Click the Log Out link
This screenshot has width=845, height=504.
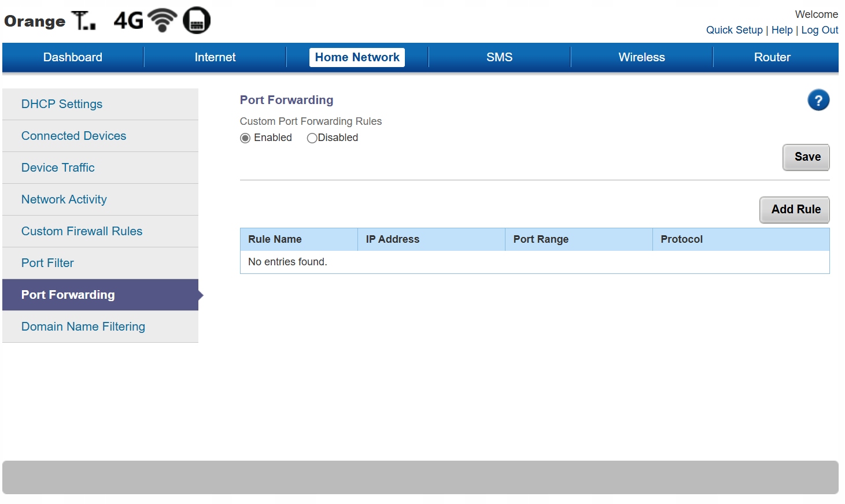[819, 30]
